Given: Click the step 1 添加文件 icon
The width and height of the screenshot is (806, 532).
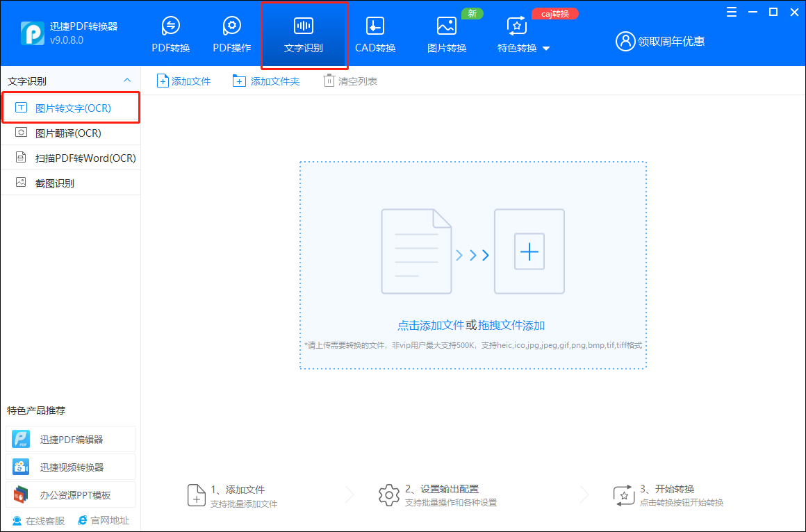Looking at the screenshot, I should click(197, 495).
